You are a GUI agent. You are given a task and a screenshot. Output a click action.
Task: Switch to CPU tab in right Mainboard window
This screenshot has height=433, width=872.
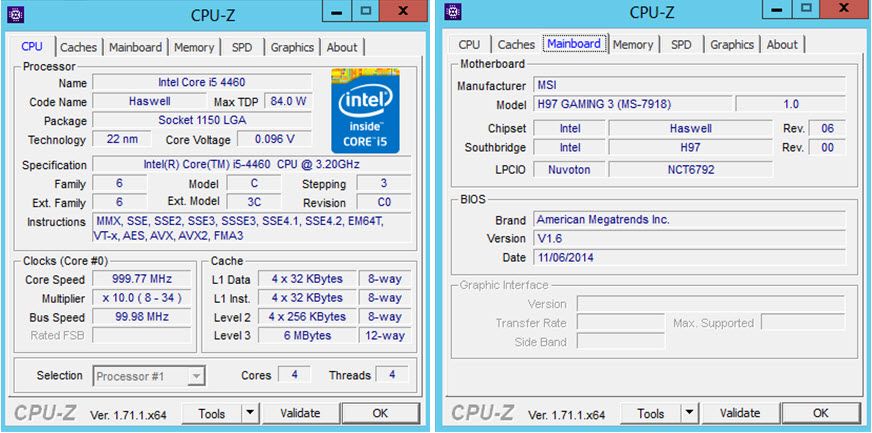469,44
